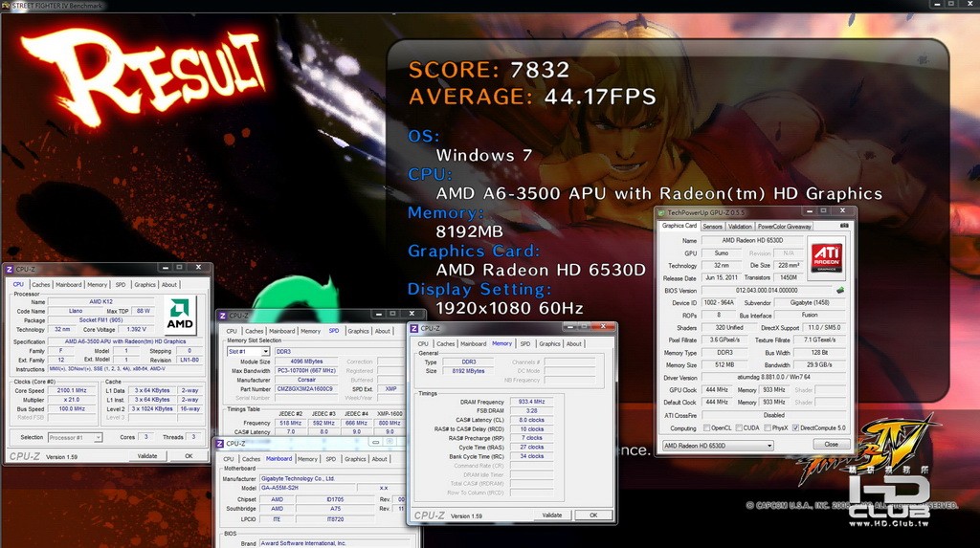Enable the OpenCL checkbox in GPU-Z
The image size is (980, 548).
coord(707,428)
